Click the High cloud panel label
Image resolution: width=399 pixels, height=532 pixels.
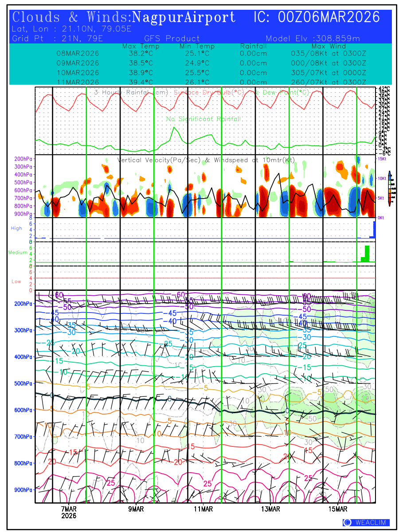16,228
